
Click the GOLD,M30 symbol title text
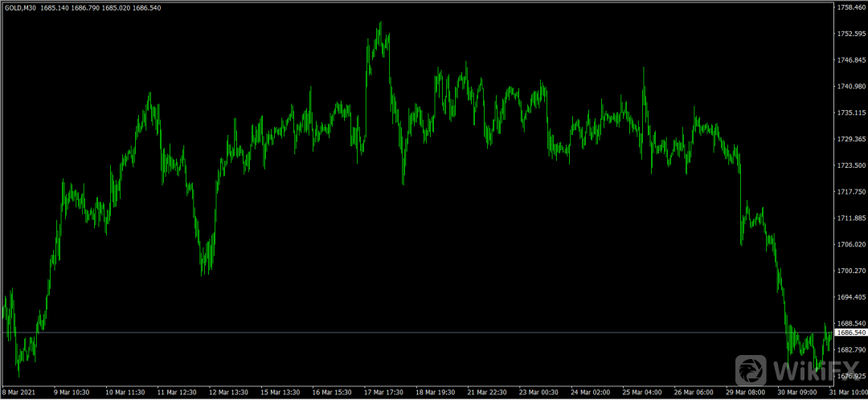pyautogui.click(x=20, y=9)
